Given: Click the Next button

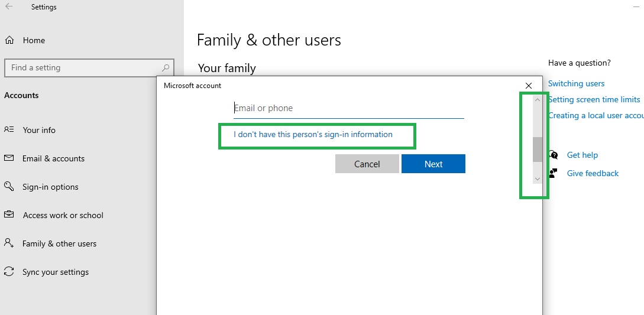Looking at the screenshot, I should point(433,164).
